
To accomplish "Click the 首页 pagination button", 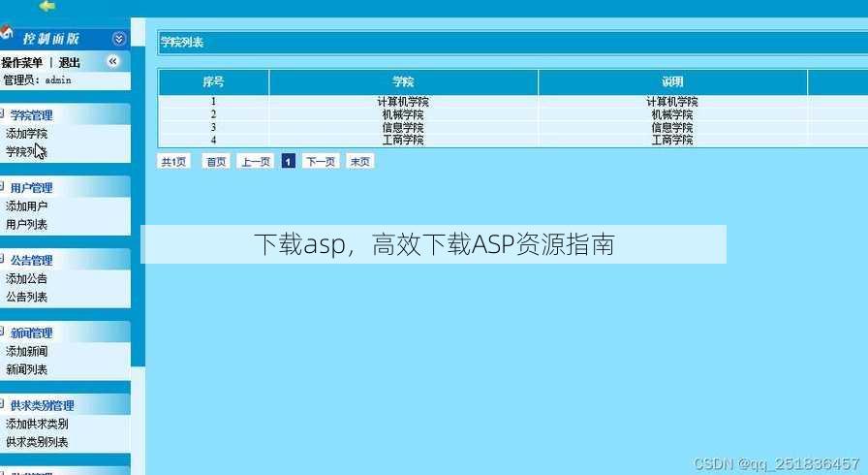I will (x=216, y=161).
